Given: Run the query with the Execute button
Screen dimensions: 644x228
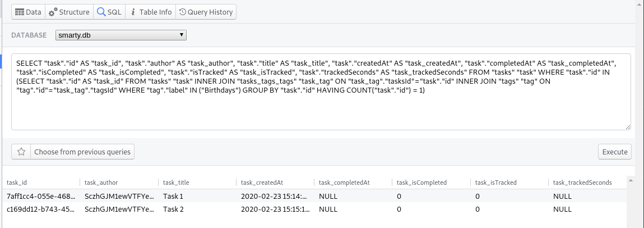Looking at the screenshot, I should tap(614, 152).
